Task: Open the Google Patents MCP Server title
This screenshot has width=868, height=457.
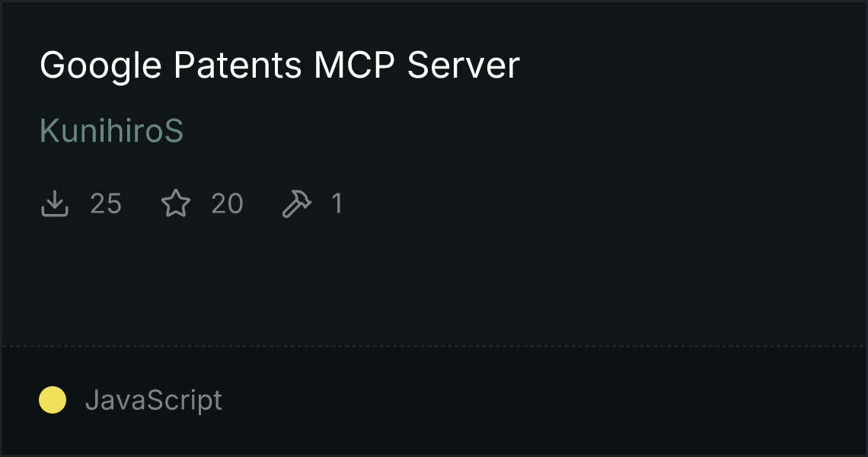Action: point(279,66)
